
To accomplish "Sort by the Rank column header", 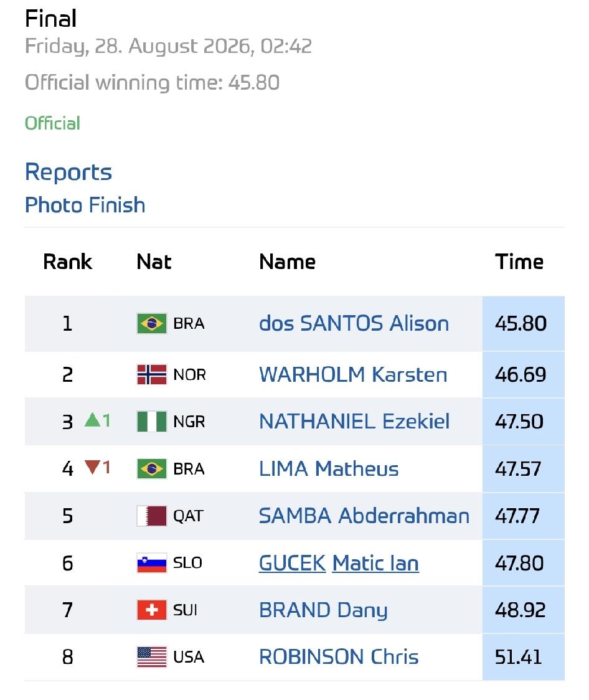I will point(67,262).
